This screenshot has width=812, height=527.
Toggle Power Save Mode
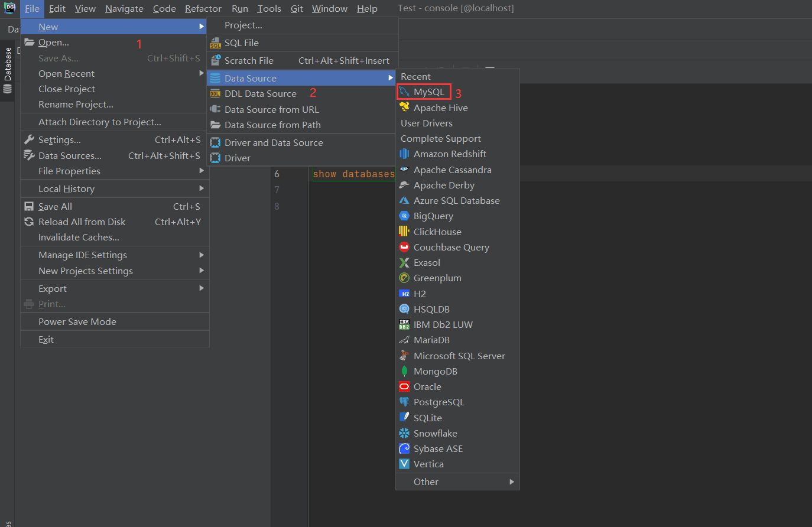tap(77, 321)
